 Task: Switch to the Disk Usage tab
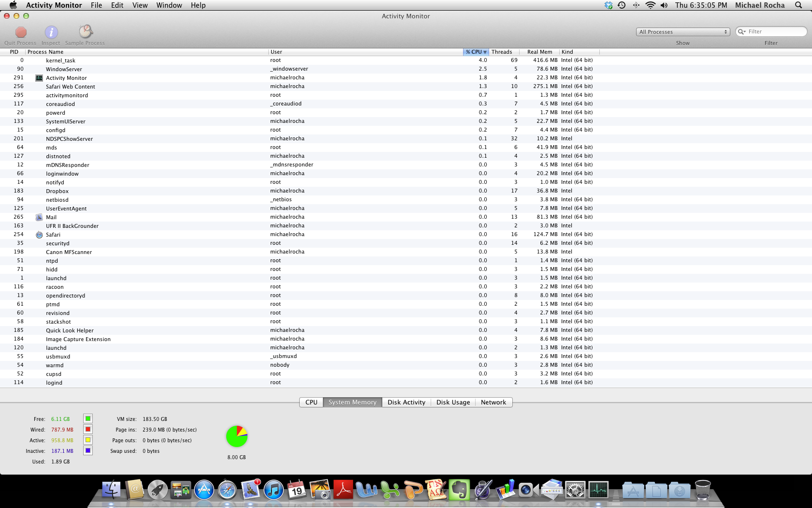[453, 403]
